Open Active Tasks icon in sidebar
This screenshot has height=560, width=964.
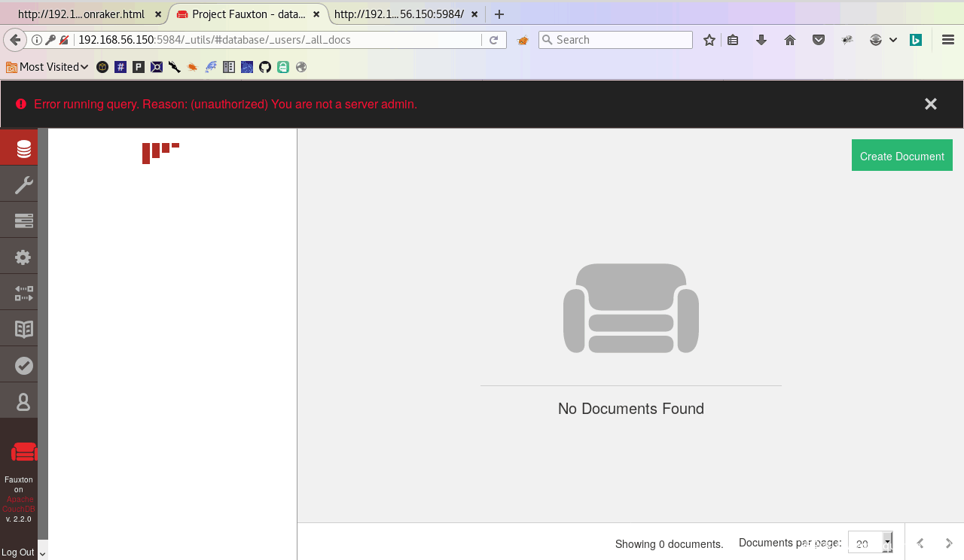tap(23, 221)
